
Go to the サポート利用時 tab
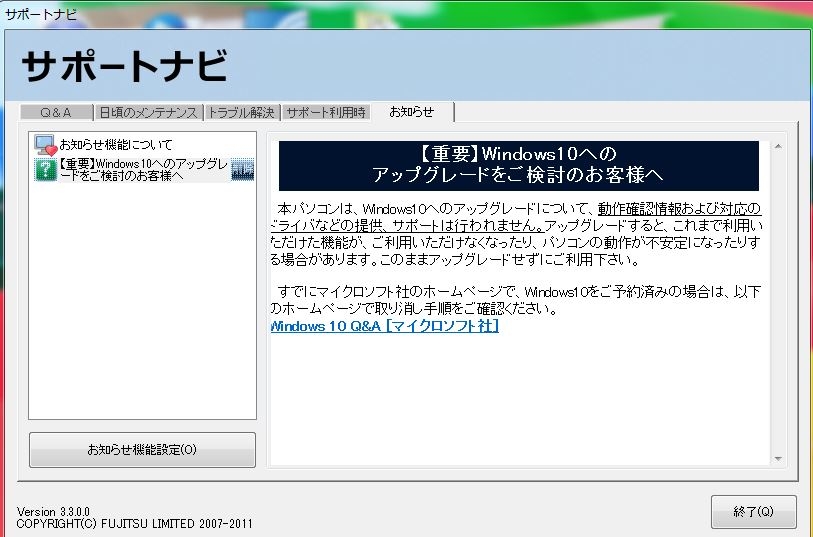click(x=326, y=112)
